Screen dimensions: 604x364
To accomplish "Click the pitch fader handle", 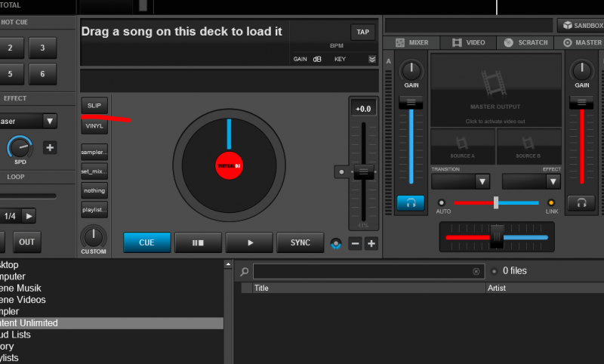I will tap(364, 171).
